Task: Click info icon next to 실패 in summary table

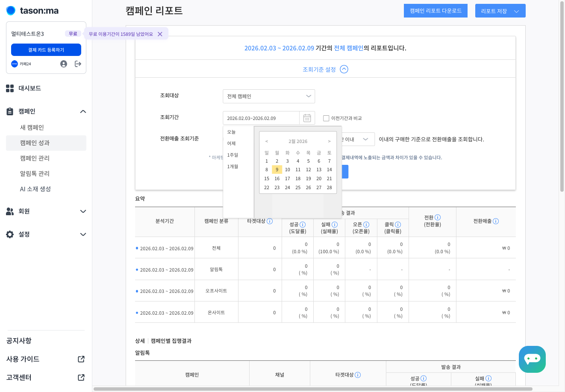Action: coord(335,225)
